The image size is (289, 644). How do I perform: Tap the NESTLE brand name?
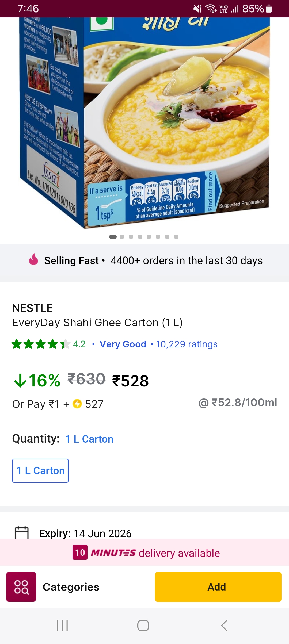[32, 308]
